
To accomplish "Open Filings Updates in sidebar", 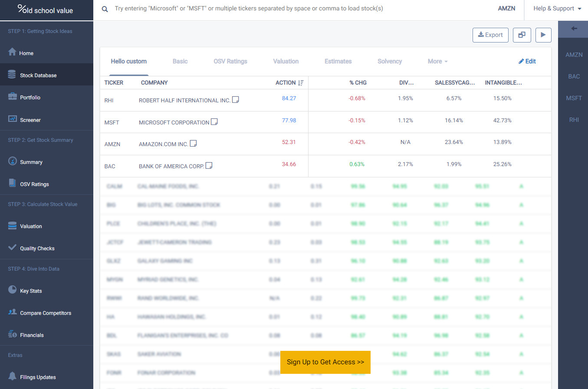I will click(x=46, y=377).
